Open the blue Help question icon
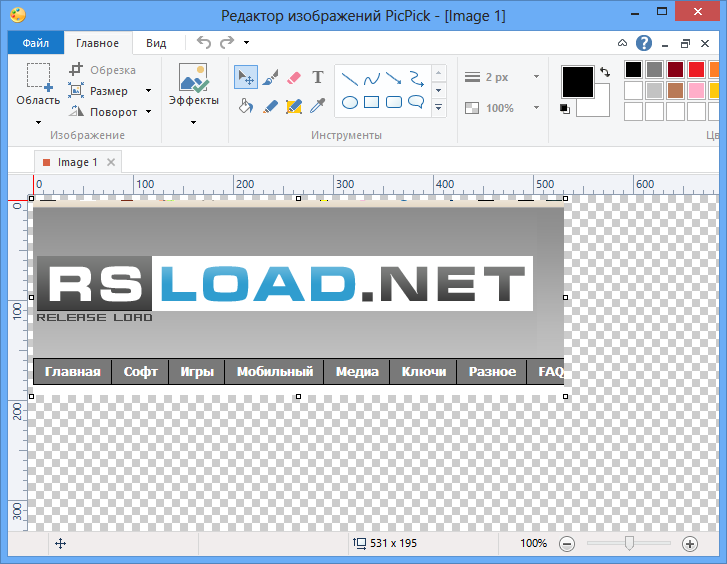The image size is (727, 564). 644,43
